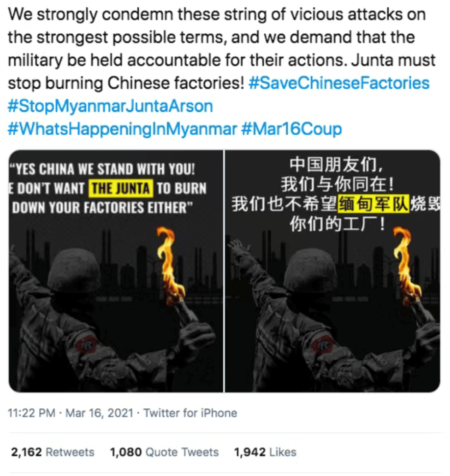Viewport: 450px width, 476px height.
Task: Open the English 'Yes China' poster image
Action: tap(116, 271)
